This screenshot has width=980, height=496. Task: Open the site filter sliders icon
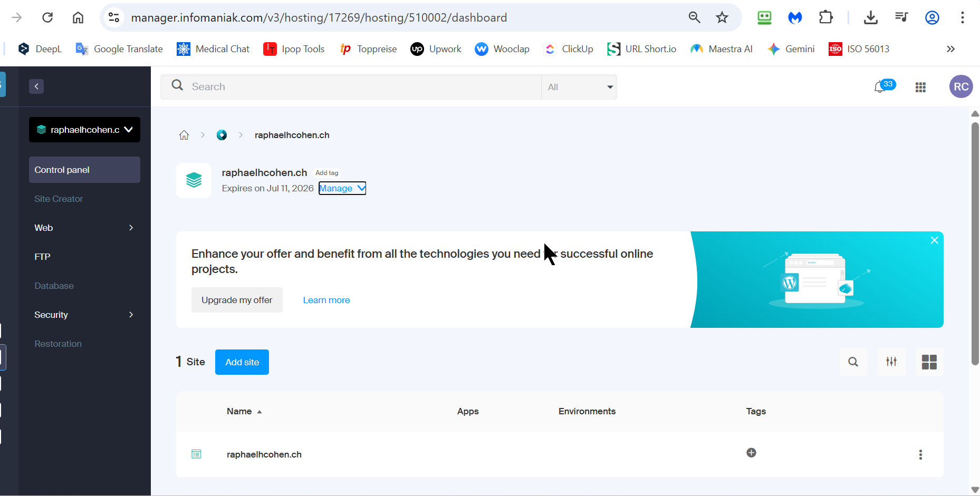[x=891, y=362]
